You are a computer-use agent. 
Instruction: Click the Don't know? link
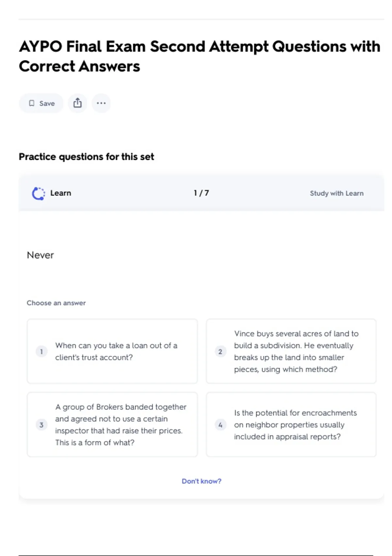202,481
